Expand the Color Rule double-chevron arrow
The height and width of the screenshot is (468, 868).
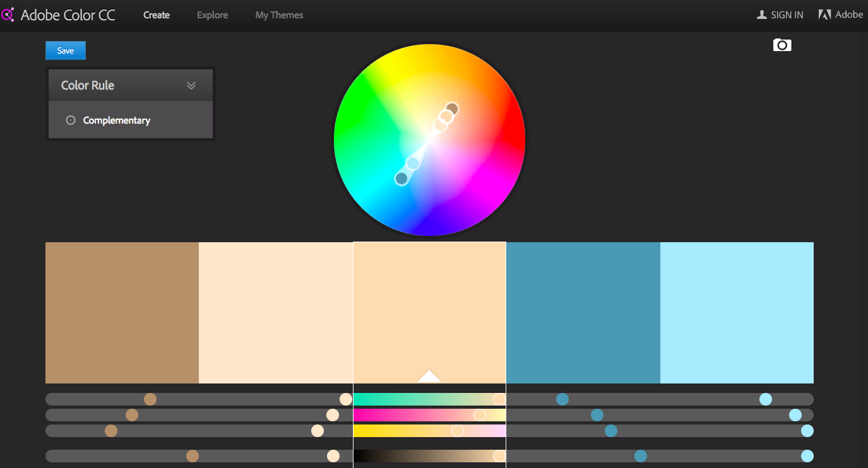191,85
